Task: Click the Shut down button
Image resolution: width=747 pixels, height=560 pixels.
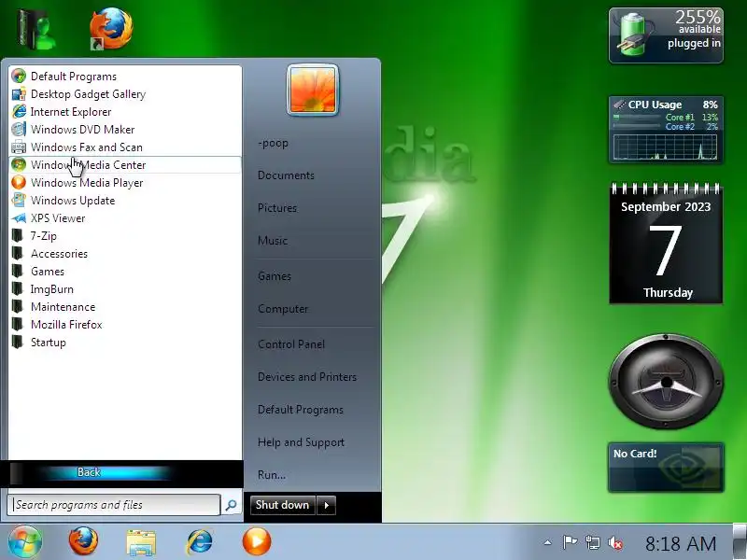Action: pyautogui.click(x=283, y=505)
